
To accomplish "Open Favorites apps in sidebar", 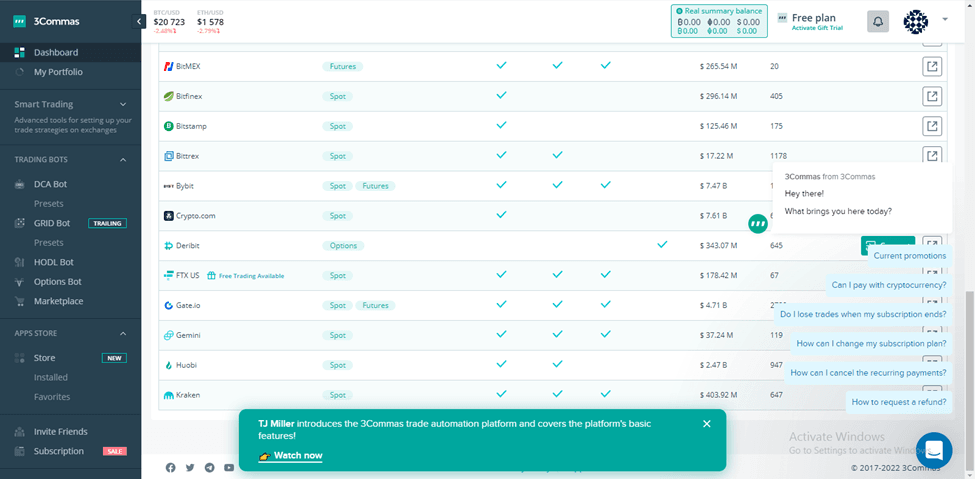I will point(52,397).
